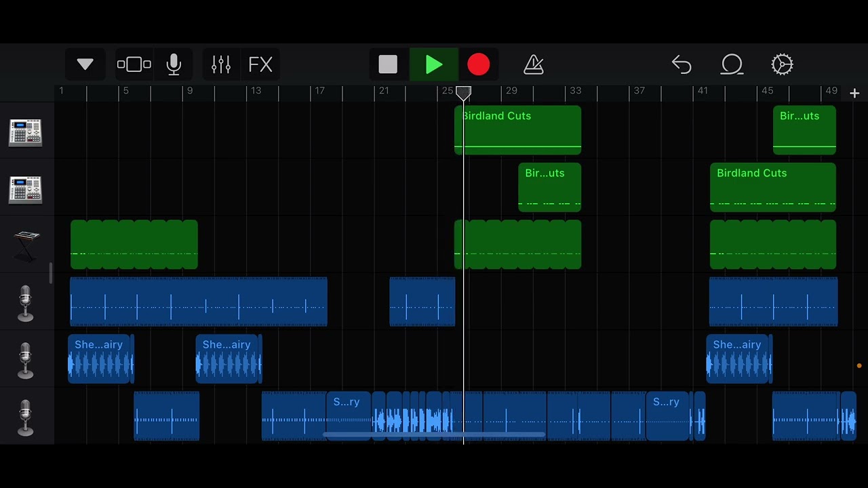Select the long blue audio region at start
The width and height of the screenshot is (868, 488).
tap(199, 302)
